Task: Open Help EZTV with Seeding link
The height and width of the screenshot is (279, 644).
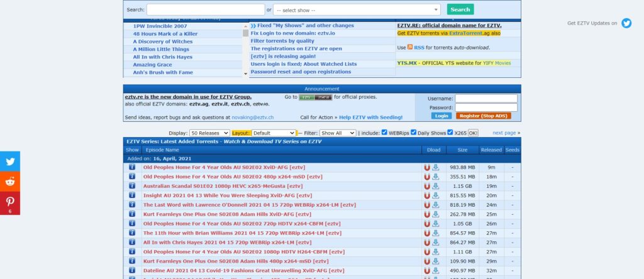Action: point(371,118)
